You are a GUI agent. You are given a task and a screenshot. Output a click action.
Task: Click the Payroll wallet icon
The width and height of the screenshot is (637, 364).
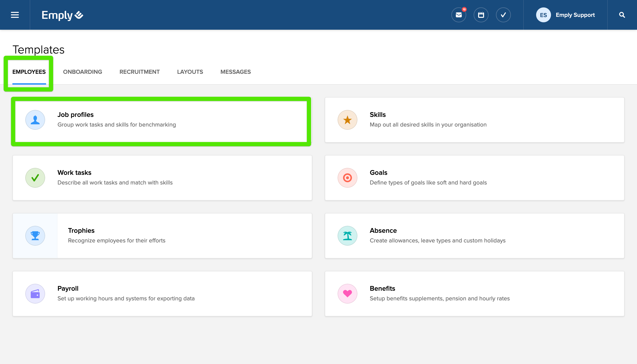point(35,293)
